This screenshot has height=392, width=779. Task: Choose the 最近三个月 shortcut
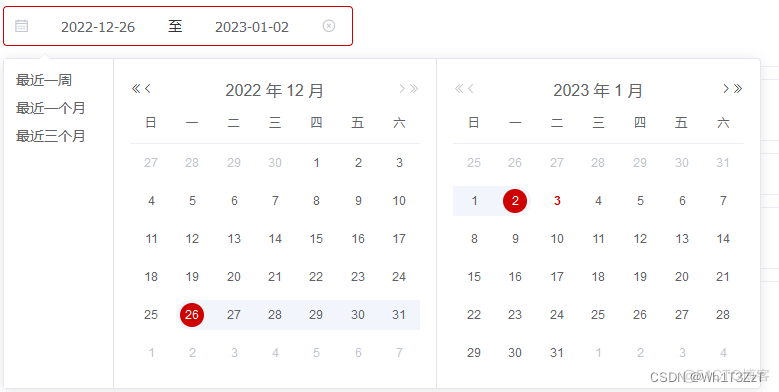(51, 136)
